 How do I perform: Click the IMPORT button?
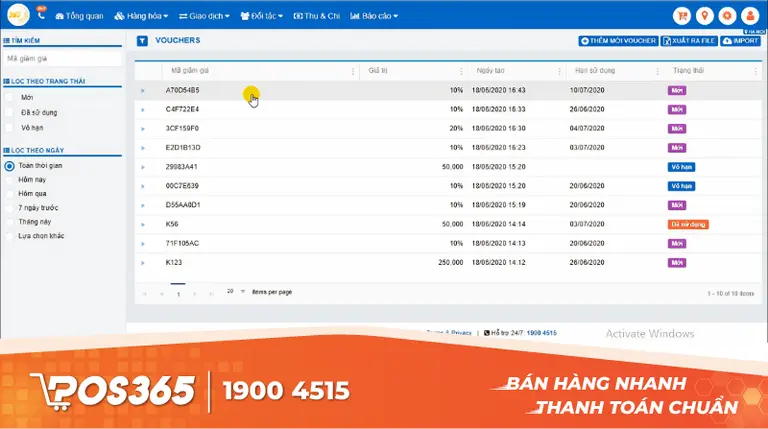tap(741, 41)
